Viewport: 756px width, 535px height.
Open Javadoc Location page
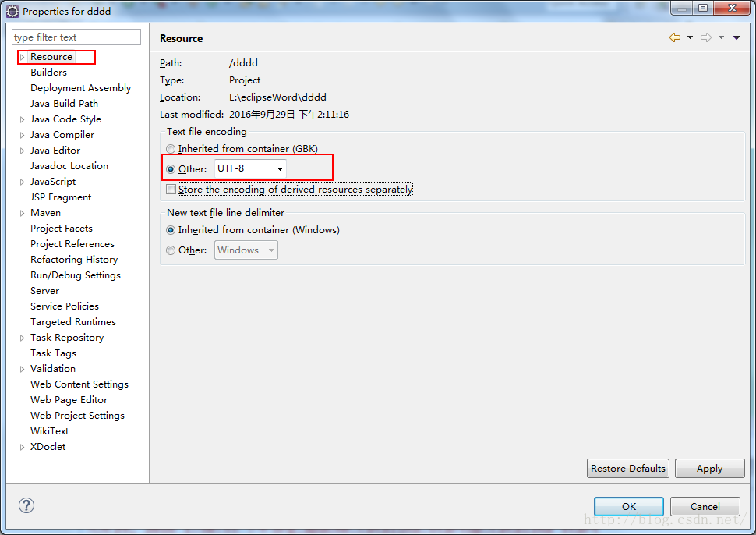(69, 166)
